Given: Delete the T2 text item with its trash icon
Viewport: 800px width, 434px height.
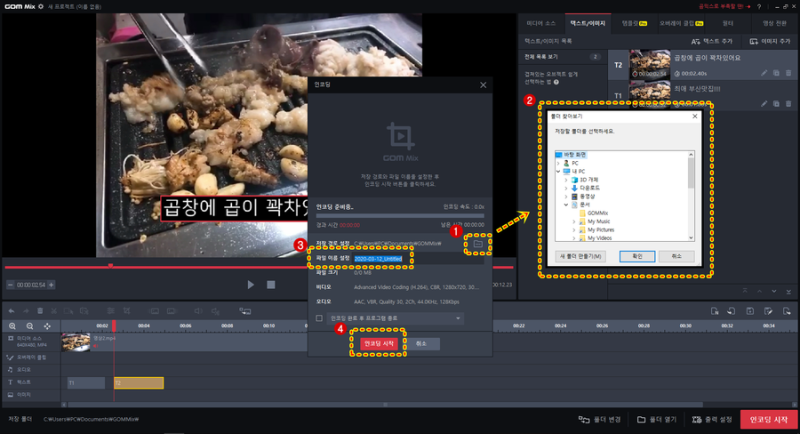Looking at the screenshot, I should (788, 73).
